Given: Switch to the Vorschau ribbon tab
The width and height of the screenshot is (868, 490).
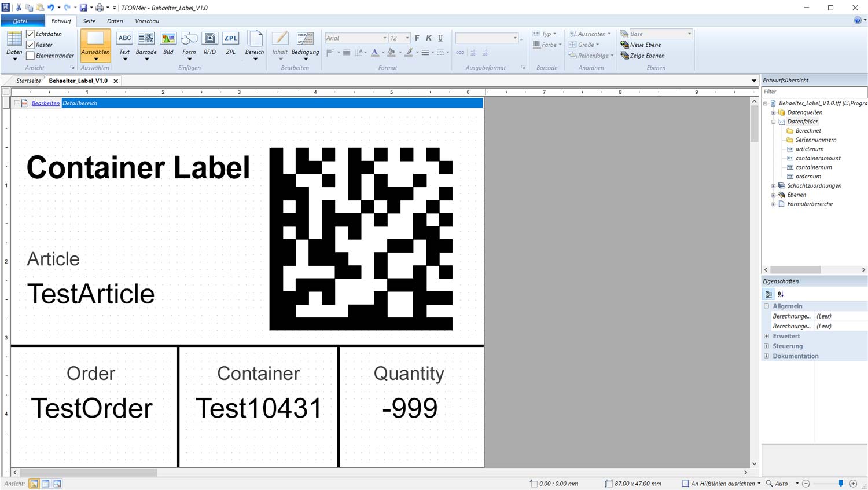Looking at the screenshot, I should tap(147, 21).
